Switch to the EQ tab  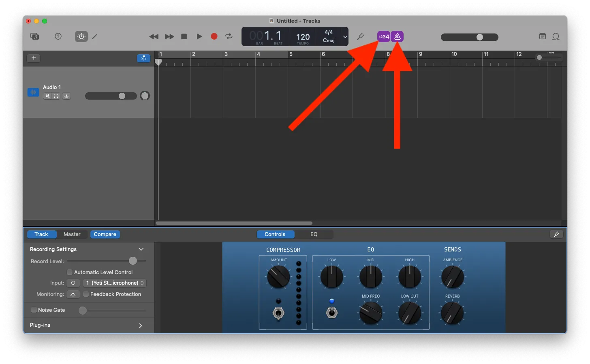pyautogui.click(x=314, y=234)
